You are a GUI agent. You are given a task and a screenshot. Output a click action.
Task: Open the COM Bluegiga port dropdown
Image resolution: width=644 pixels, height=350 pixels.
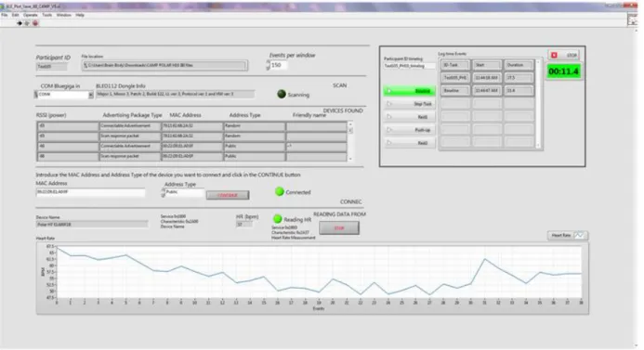[90, 95]
